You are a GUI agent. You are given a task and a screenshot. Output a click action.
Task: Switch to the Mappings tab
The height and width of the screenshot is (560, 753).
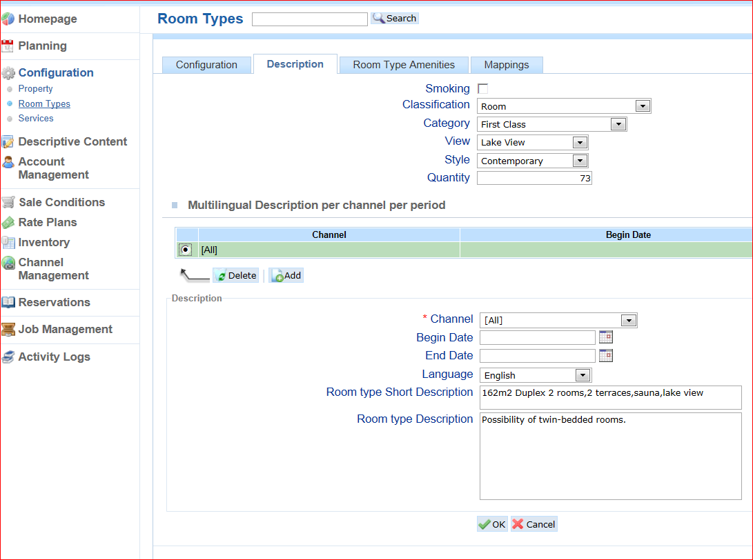[506, 65]
